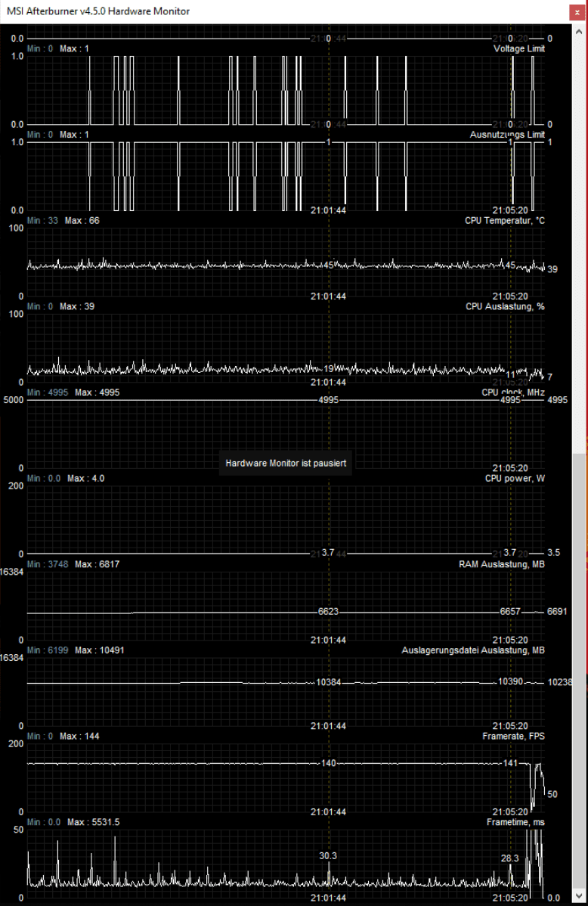Click the 6623 RAM reading at the 21:01:44 marker
This screenshot has height=906, width=588.
(x=328, y=611)
